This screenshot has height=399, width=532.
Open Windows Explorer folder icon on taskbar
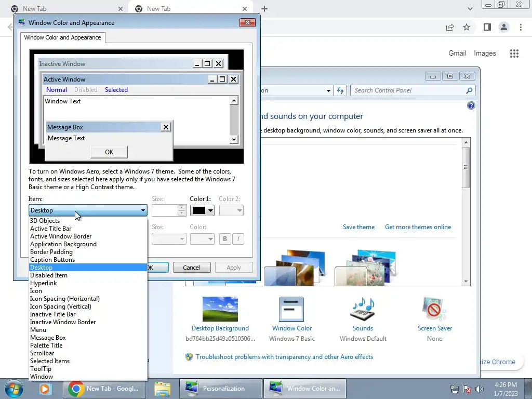coord(163,389)
